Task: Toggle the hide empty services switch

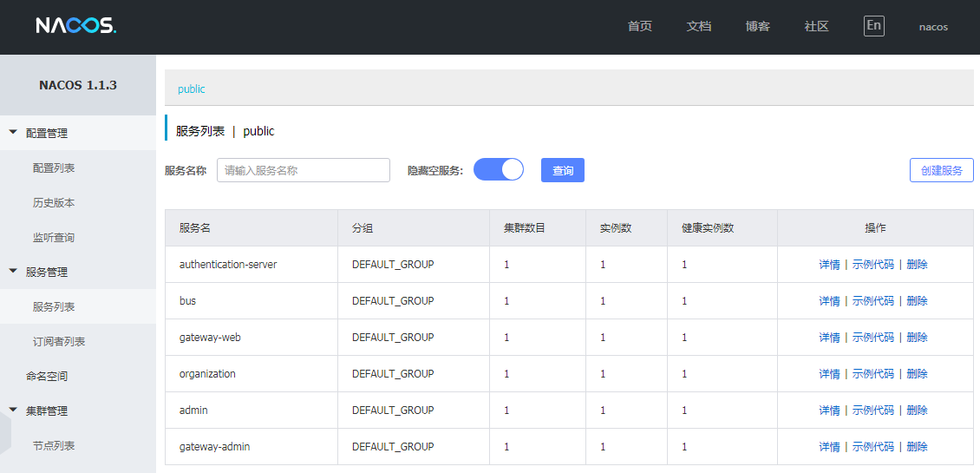Action: [x=499, y=170]
